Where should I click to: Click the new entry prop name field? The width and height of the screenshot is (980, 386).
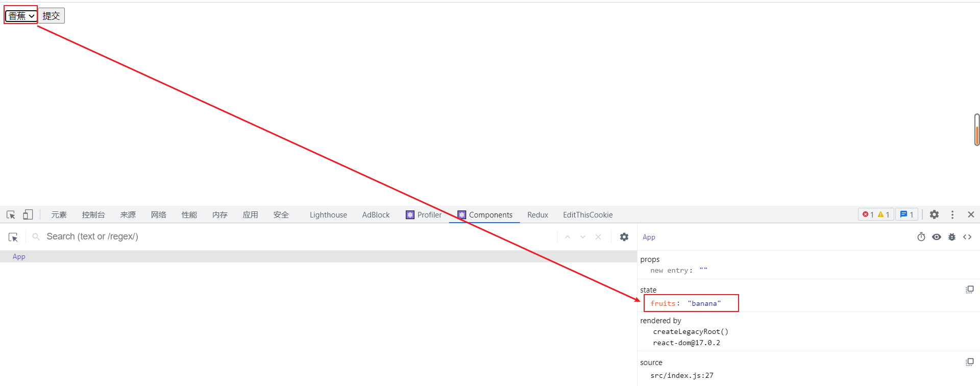[x=669, y=271]
